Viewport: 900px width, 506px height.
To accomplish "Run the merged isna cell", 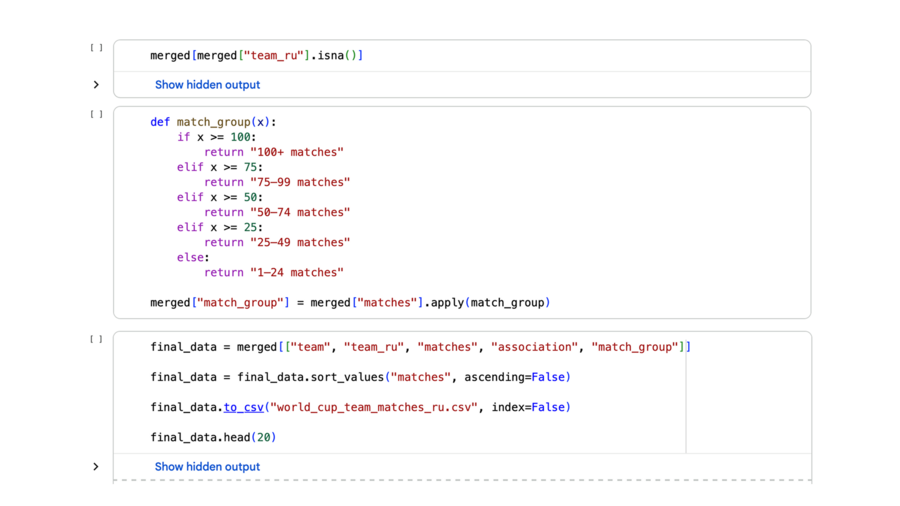I will click(x=96, y=48).
